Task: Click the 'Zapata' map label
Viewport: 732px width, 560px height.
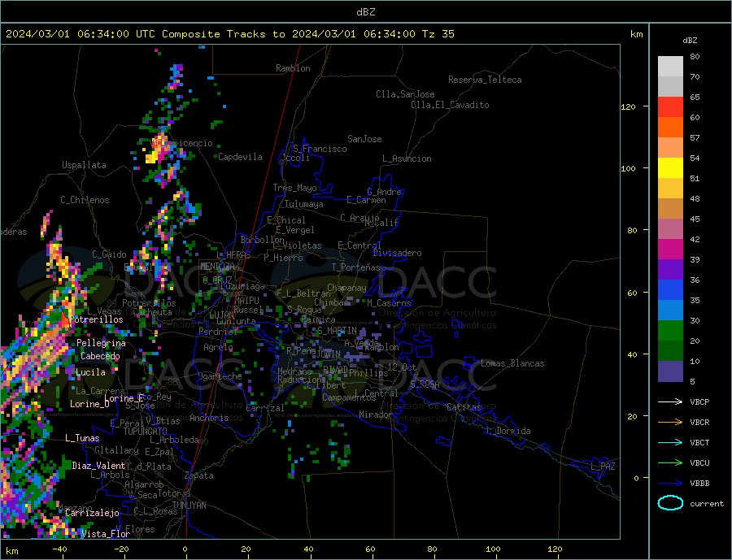Action: click(x=199, y=475)
